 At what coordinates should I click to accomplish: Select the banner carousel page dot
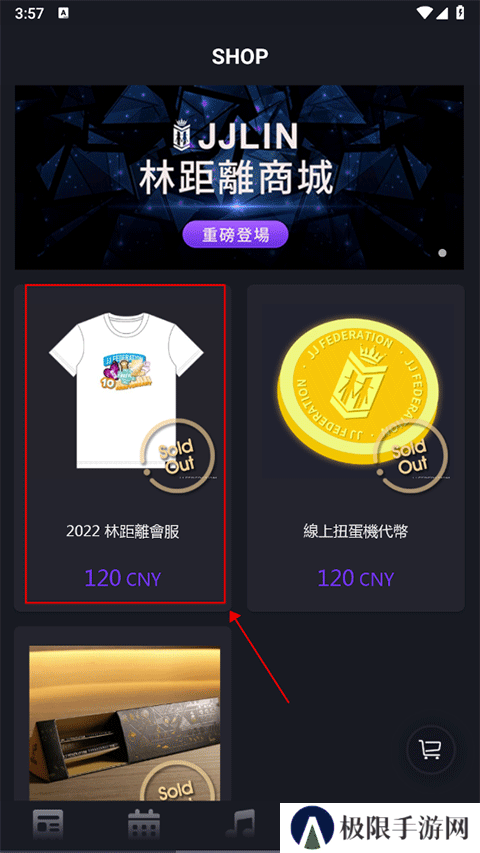coord(442,253)
